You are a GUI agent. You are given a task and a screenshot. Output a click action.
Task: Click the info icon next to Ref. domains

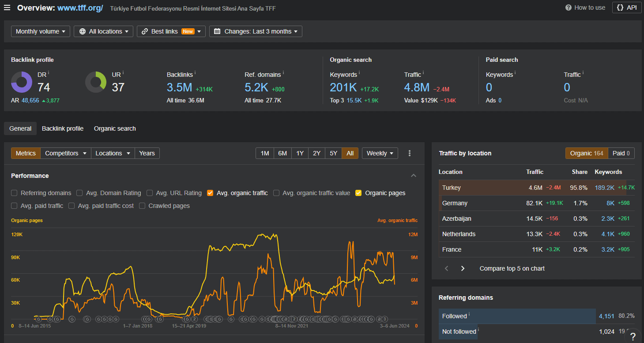283,72
